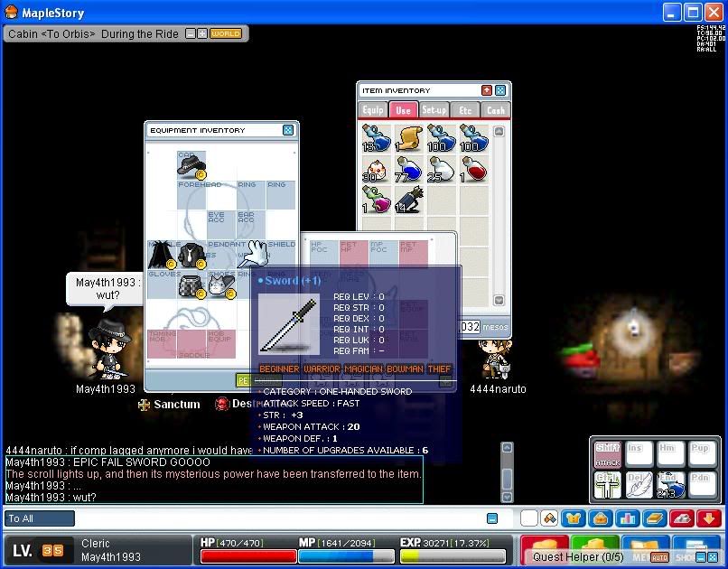Select the item stack of 30 in inventory
This screenshot has width=728, height=569.
(x=377, y=170)
